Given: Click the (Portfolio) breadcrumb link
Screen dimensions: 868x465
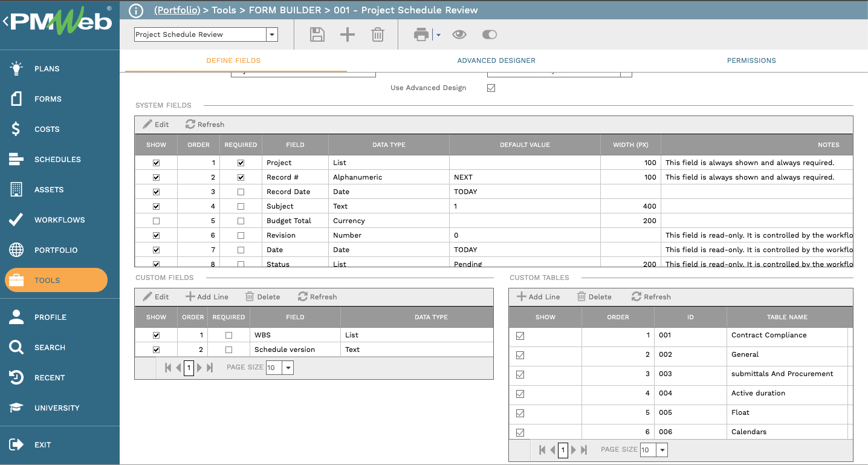Looking at the screenshot, I should [x=177, y=10].
